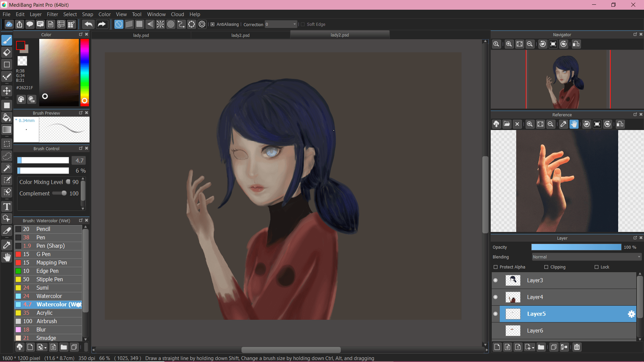644x362 pixels.
Task: Create a new layer folder
Action: click(541, 347)
